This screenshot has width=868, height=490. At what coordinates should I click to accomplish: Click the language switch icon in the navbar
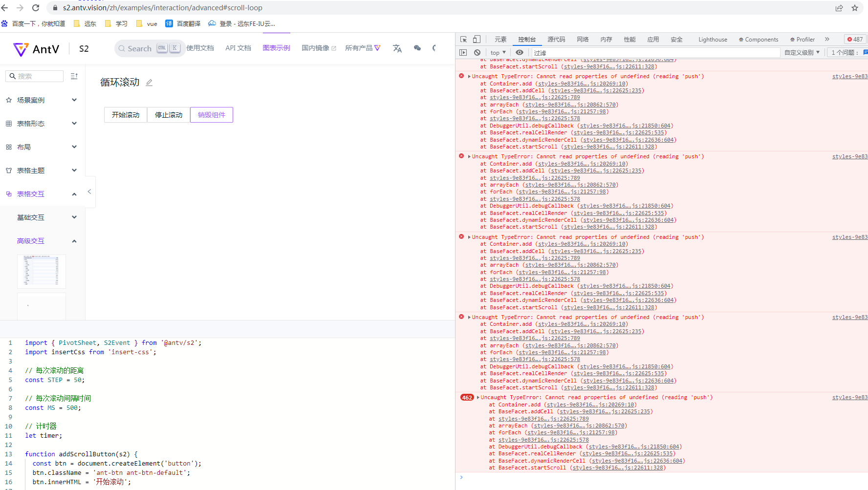(x=397, y=48)
